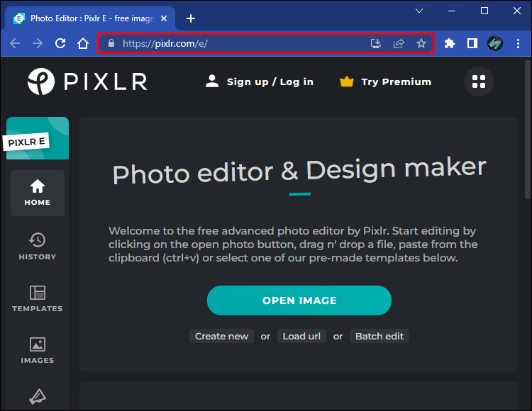Image resolution: width=532 pixels, height=411 pixels.
Task: Open a new browser tab
Action: tap(190, 18)
